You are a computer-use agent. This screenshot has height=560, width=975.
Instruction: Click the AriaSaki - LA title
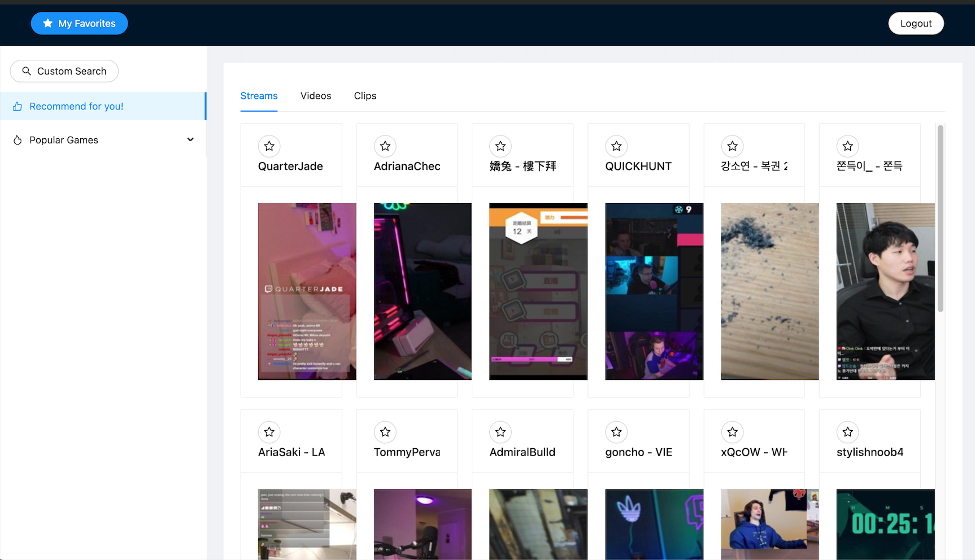coord(291,452)
